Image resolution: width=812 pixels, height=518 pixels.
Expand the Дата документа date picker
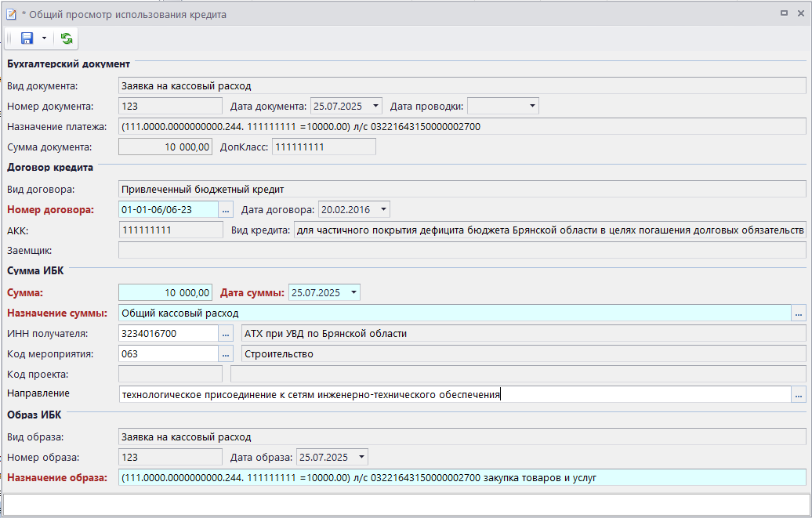coord(375,106)
